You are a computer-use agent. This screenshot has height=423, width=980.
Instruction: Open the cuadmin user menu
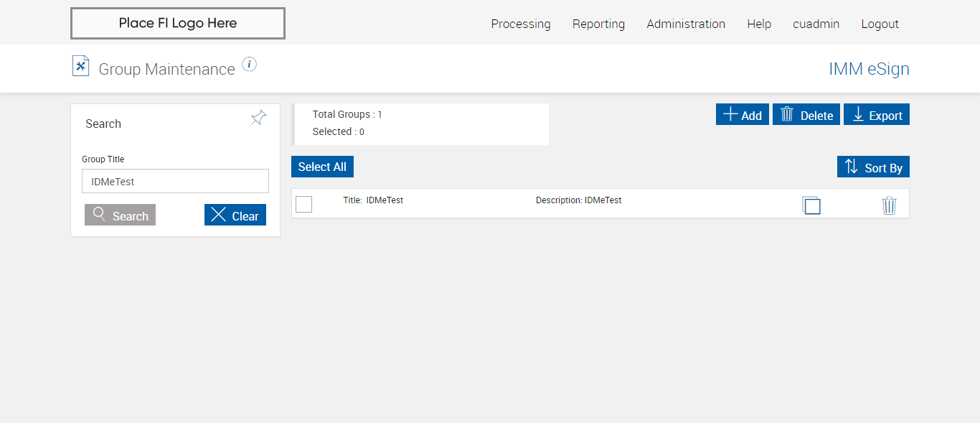point(816,24)
